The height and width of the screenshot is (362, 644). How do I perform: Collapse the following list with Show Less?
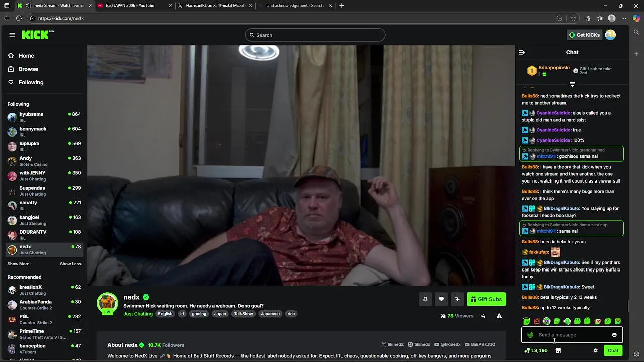pos(70,264)
